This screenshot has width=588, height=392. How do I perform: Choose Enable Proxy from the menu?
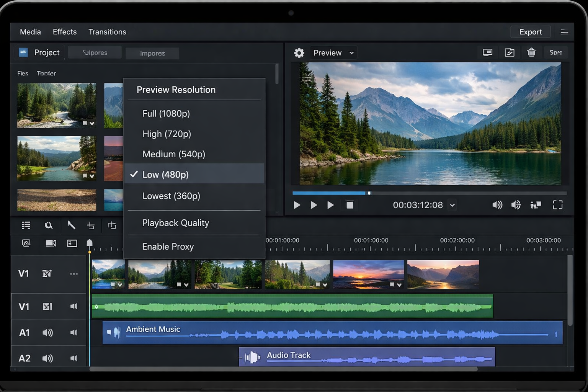tap(168, 247)
